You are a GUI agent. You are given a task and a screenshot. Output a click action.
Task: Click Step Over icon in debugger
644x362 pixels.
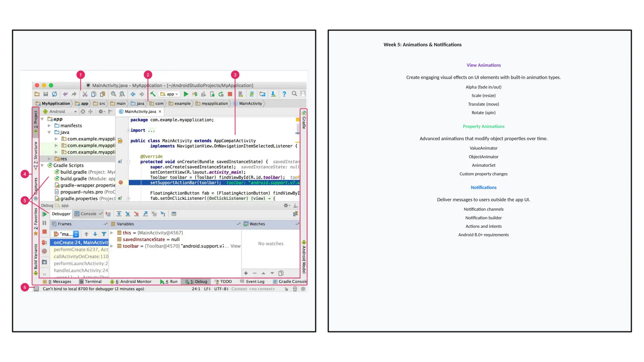coord(119,214)
